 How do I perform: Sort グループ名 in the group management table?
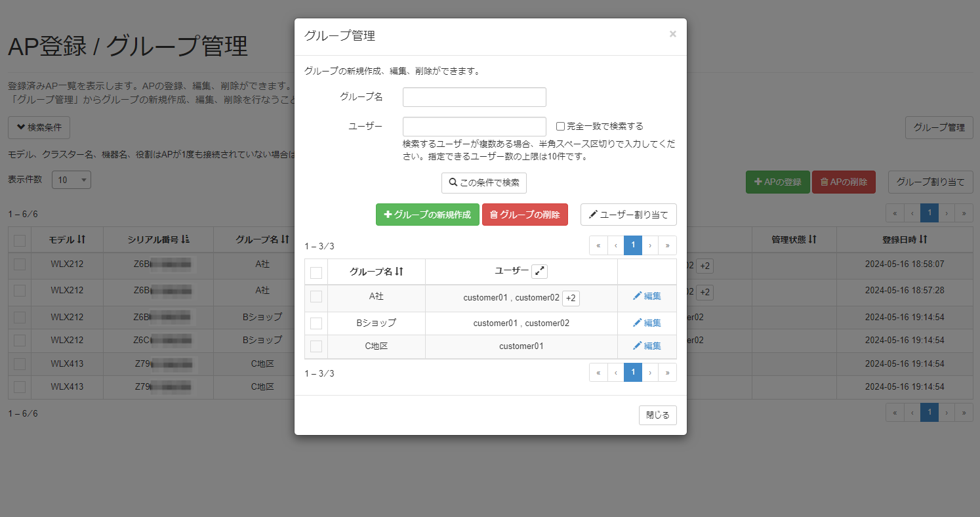(399, 271)
